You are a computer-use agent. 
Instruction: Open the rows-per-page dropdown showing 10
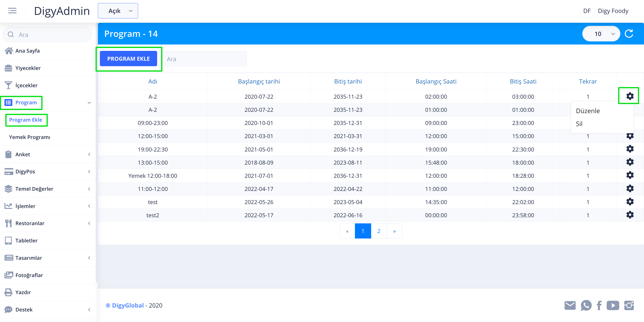pyautogui.click(x=601, y=34)
